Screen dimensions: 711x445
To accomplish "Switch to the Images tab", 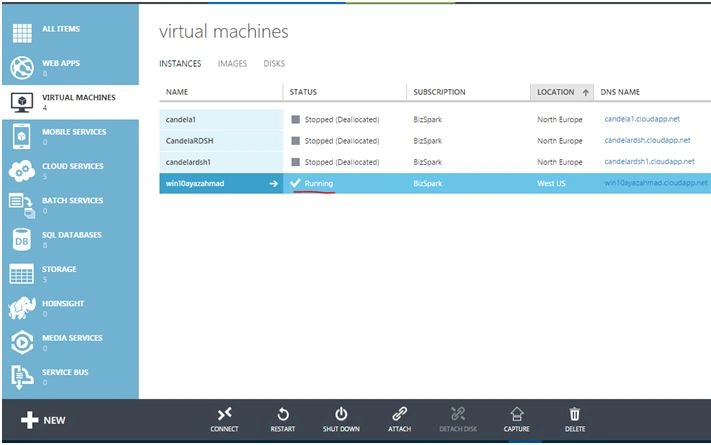I will [x=232, y=64].
